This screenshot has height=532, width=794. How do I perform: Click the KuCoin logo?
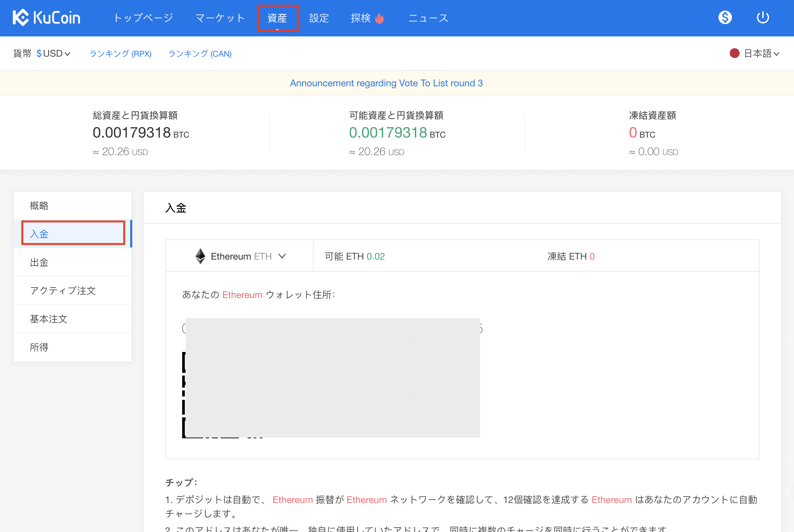pos(47,18)
